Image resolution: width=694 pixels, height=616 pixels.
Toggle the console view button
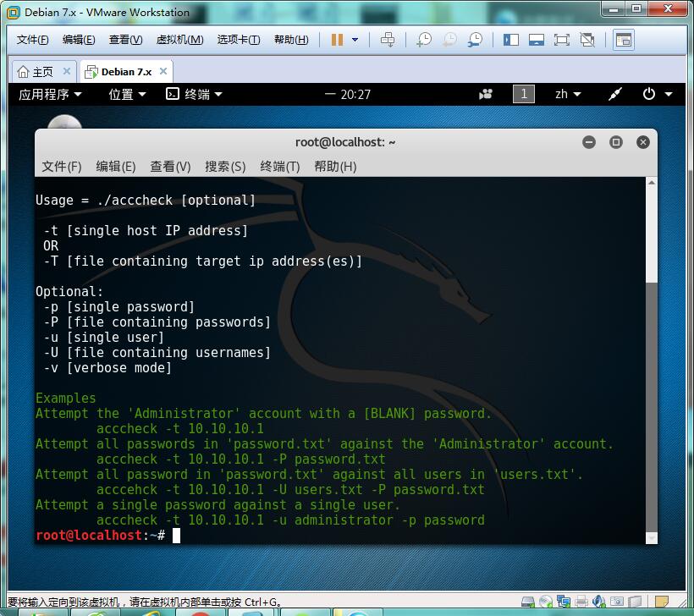pos(624,40)
